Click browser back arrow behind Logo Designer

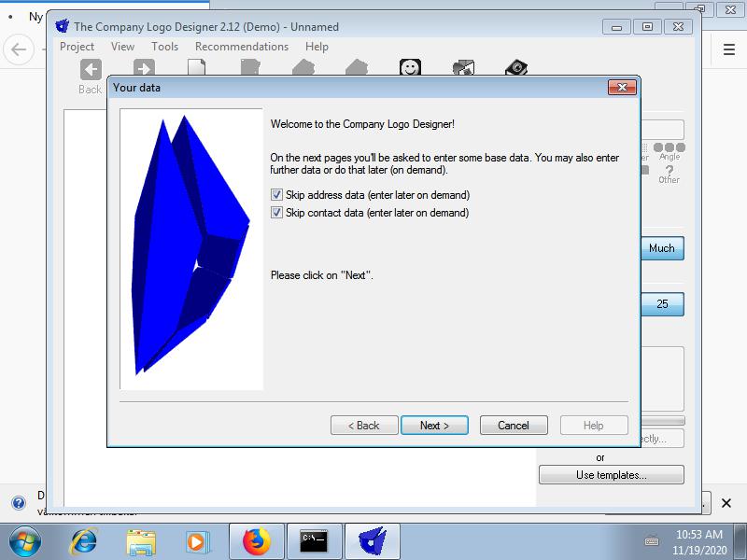click(x=19, y=49)
